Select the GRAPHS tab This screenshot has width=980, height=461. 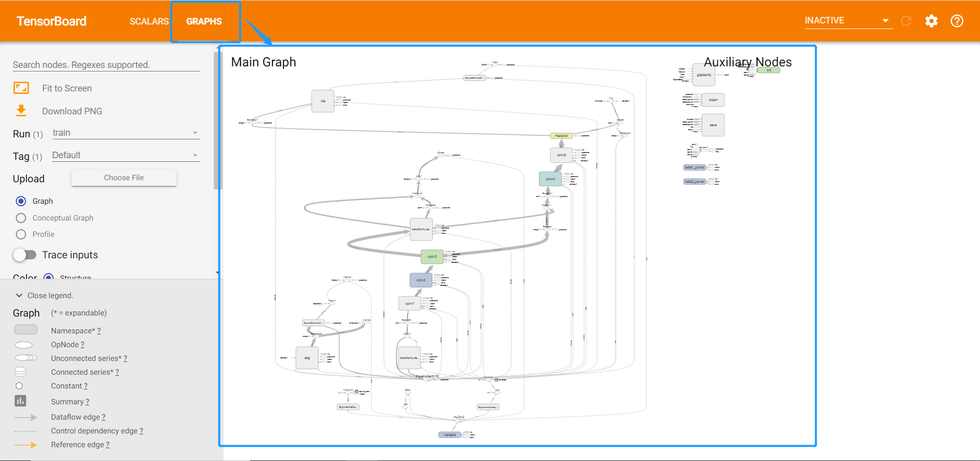(205, 21)
